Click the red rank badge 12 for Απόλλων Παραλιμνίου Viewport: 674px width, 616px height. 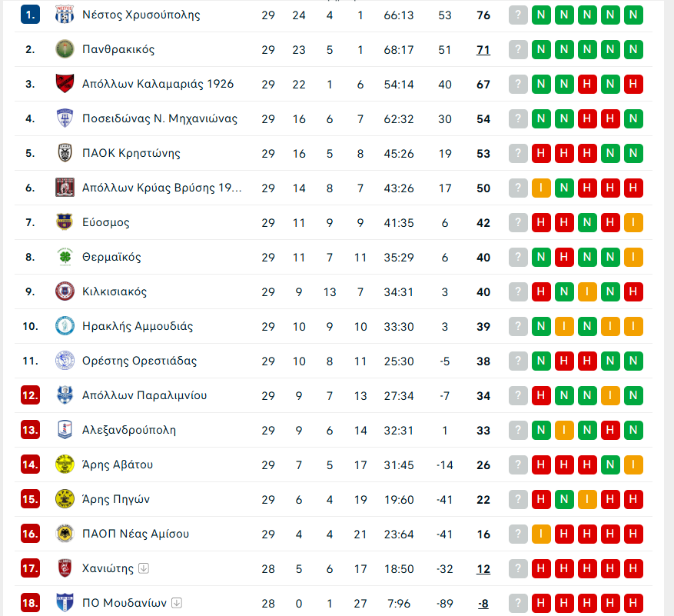click(30, 395)
